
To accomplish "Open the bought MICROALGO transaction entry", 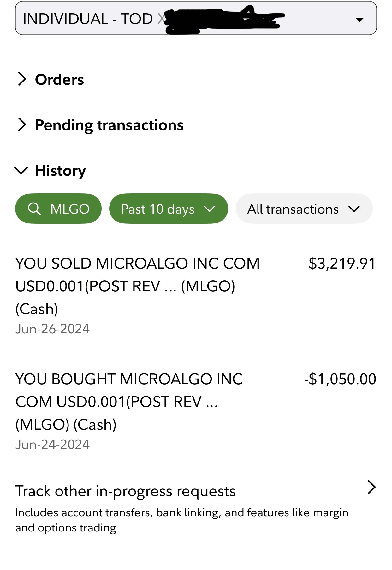I will coord(129,402).
